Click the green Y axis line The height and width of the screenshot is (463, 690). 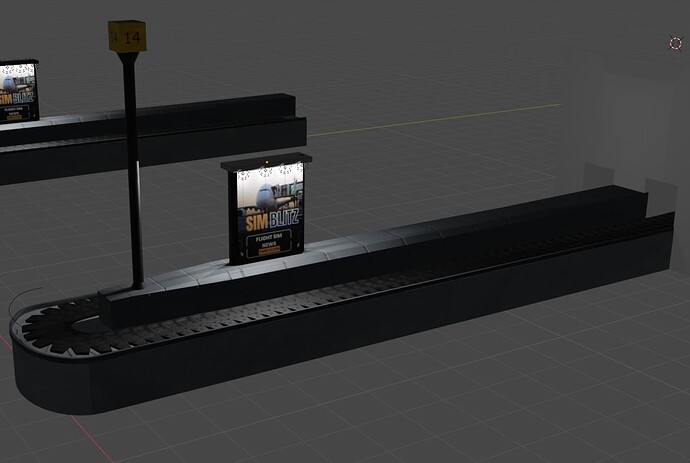(x=450, y=117)
